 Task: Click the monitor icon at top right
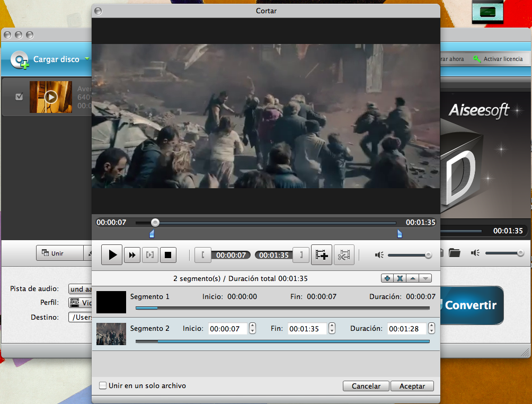[x=487, y=12]
